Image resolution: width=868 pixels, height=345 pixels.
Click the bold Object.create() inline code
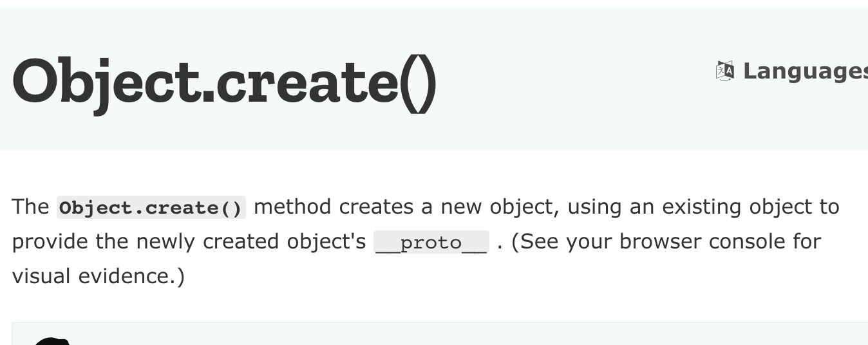point(151,208)
